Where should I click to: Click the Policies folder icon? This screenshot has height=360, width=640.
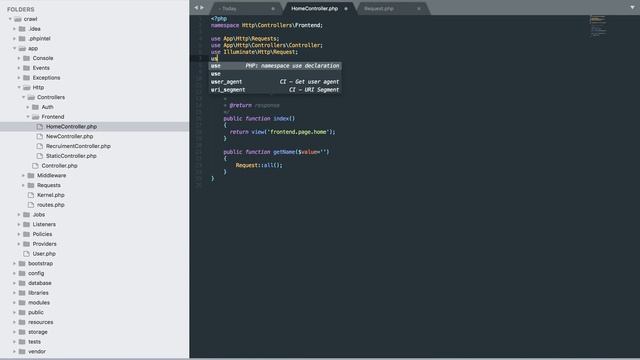click(x=27, y=234)
